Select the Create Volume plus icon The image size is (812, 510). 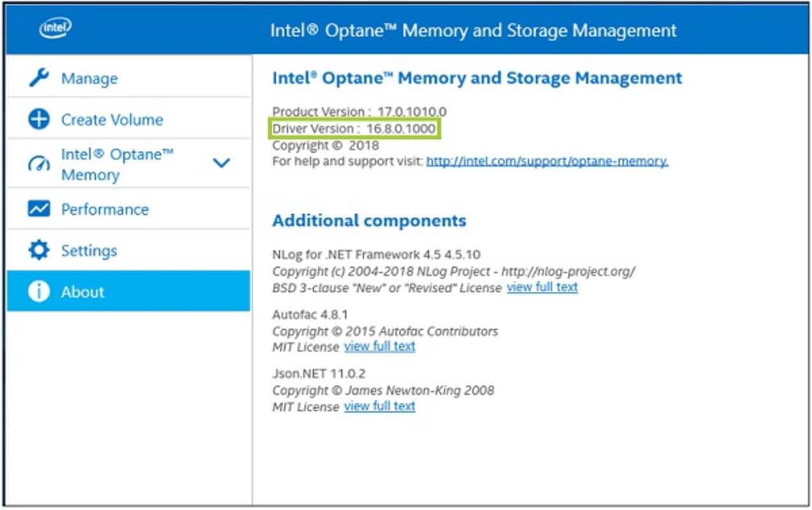(x=39, y=119)
